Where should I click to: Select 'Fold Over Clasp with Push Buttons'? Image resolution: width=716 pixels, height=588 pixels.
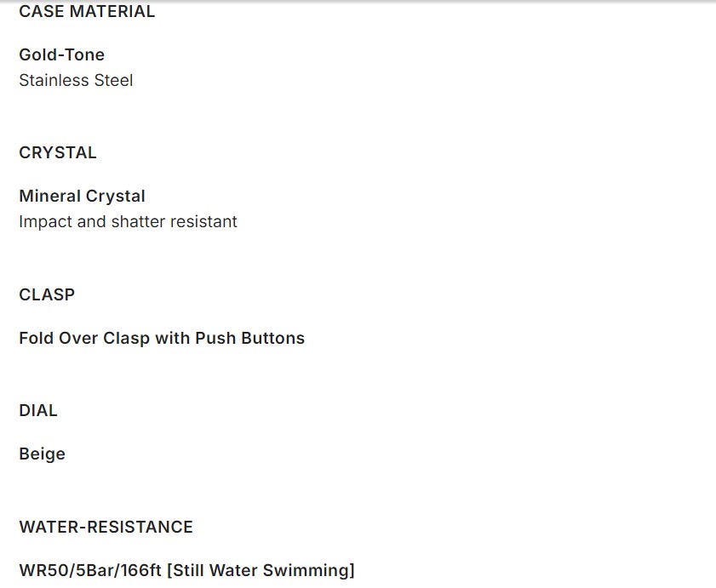coord(162,339)
